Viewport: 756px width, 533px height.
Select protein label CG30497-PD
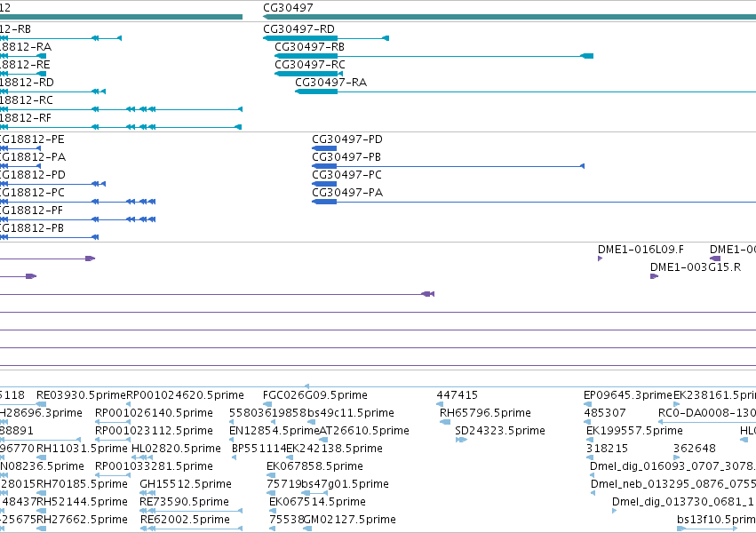347,139
